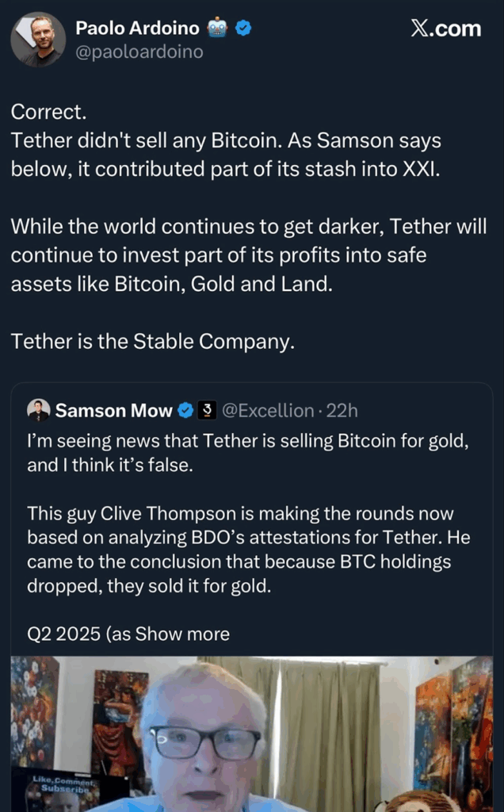Screen dimensions: 504x812
Task: Click Samson Mow's blue verified checkmark
Action: pyautogui.click(x=185, y=410)
